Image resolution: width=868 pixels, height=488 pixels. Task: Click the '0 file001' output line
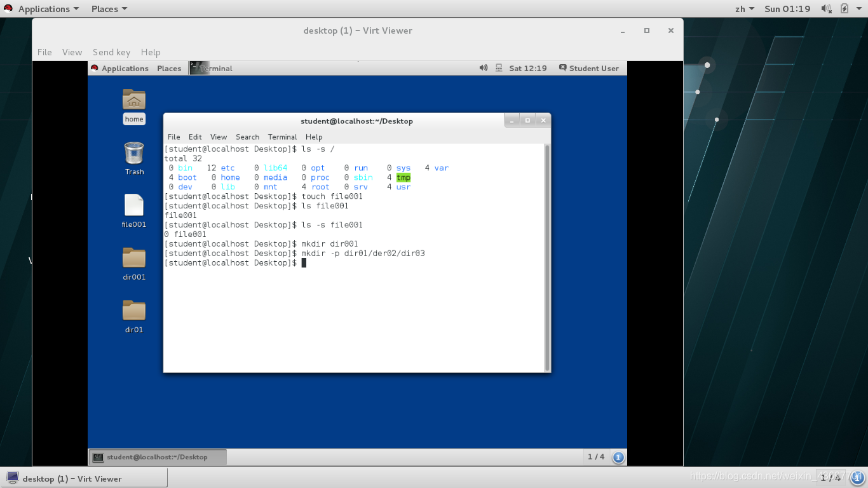point(185,234)
